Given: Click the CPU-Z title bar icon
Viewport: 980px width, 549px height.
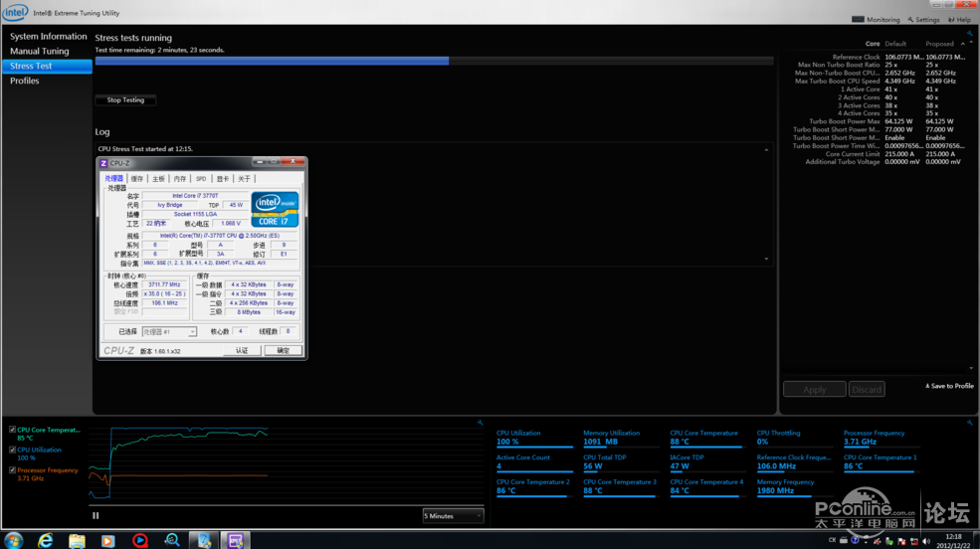Looking at the screenshot, I should [103, 163].
